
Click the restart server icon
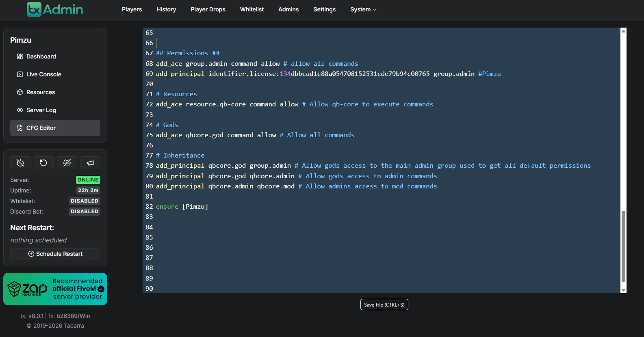point(43,163)
